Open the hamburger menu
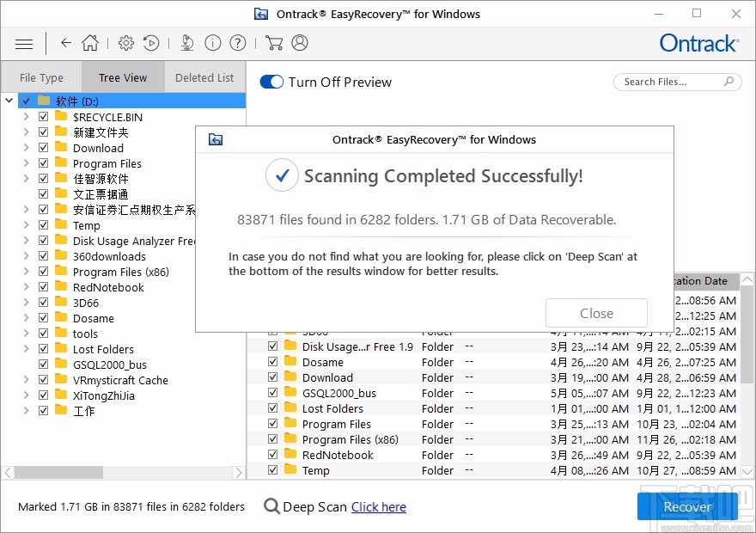The height and width of the screenshot is (533, 756). [24, 44]
